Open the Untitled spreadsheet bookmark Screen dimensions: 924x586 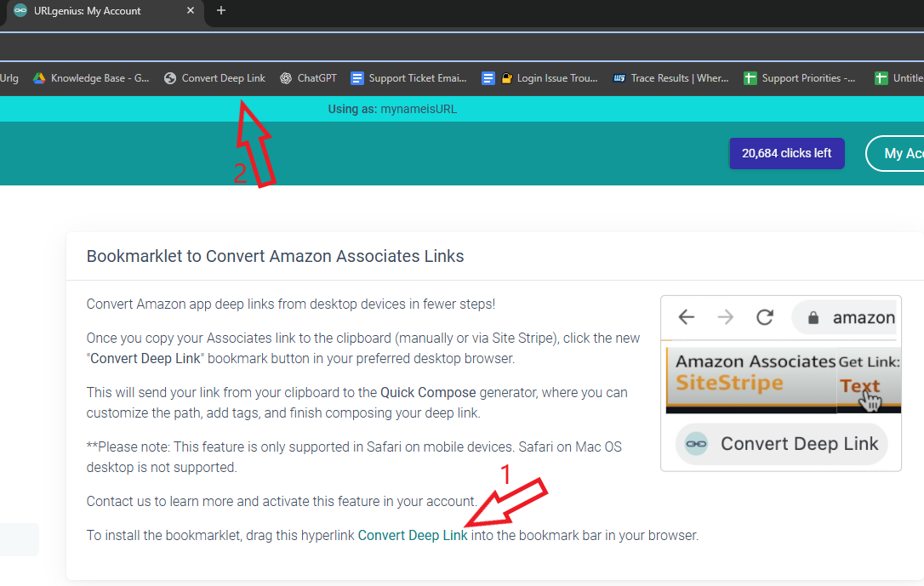900,78
